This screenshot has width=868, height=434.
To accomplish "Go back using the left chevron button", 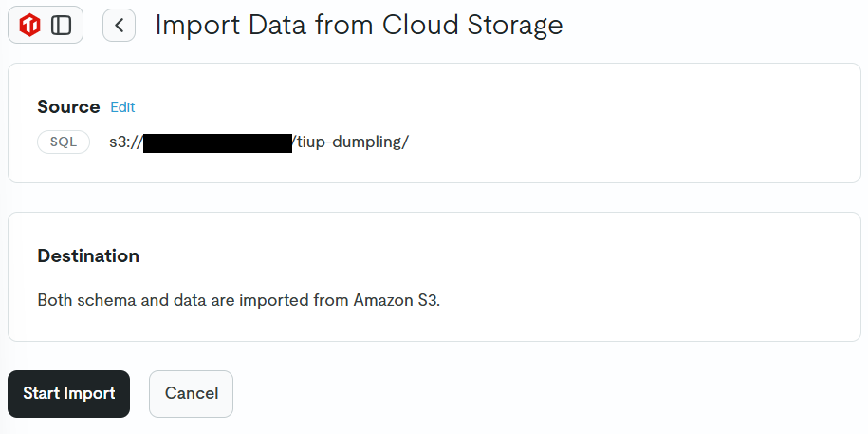I will coord(119,26).
